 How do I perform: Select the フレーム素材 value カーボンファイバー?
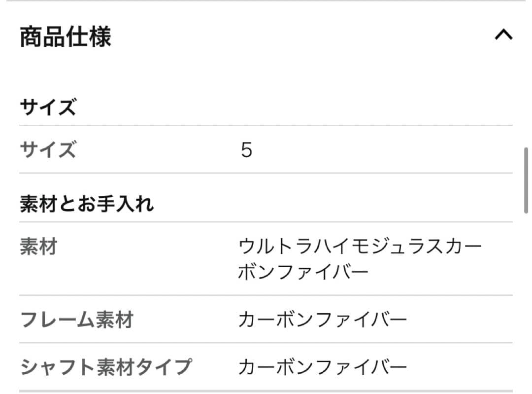click(x=322, y=321)
